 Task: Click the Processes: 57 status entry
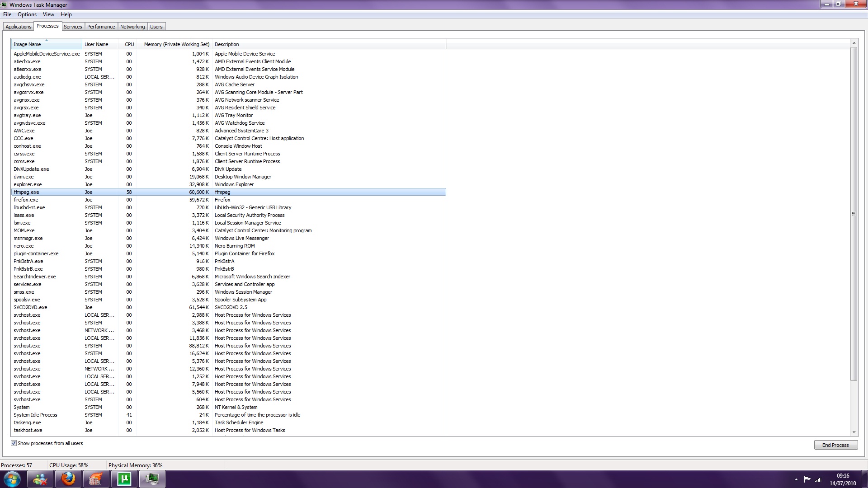(17, 465)
